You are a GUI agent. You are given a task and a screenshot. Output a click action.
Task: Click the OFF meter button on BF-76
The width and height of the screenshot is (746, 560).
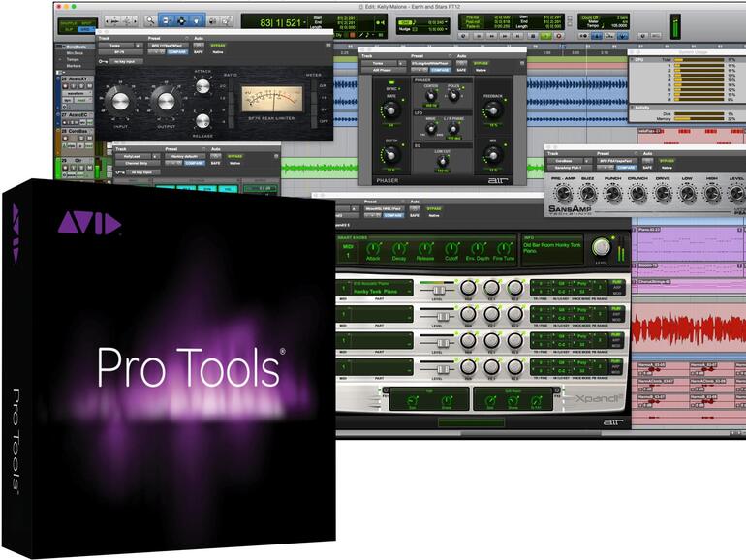314,121
